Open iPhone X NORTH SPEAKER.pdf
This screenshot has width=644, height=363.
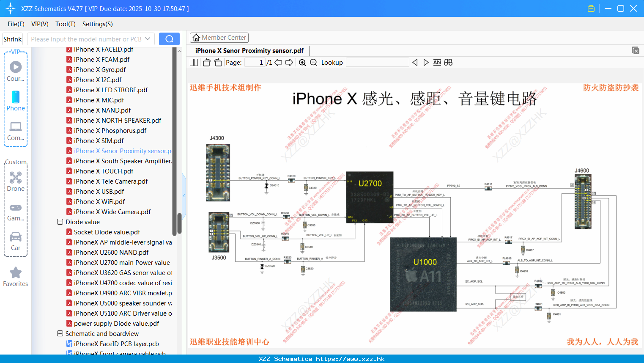pos(118,121)
